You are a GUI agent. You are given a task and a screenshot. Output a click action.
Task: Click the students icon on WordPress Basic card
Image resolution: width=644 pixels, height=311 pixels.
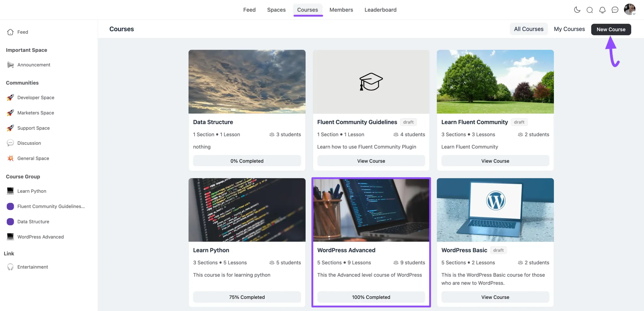point(520,263)
